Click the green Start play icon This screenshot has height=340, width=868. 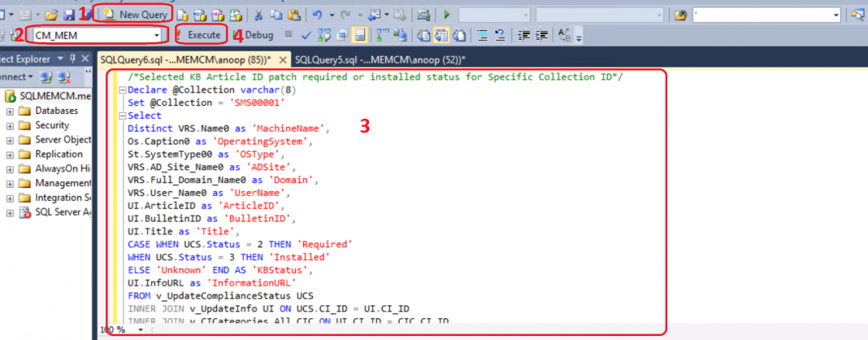[x=447, y=15]
